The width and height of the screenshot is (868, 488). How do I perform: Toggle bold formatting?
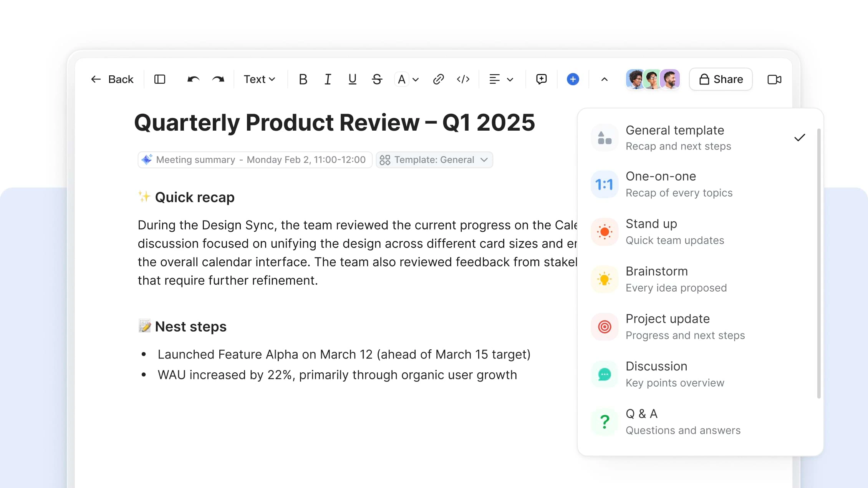tap(303, 79)
